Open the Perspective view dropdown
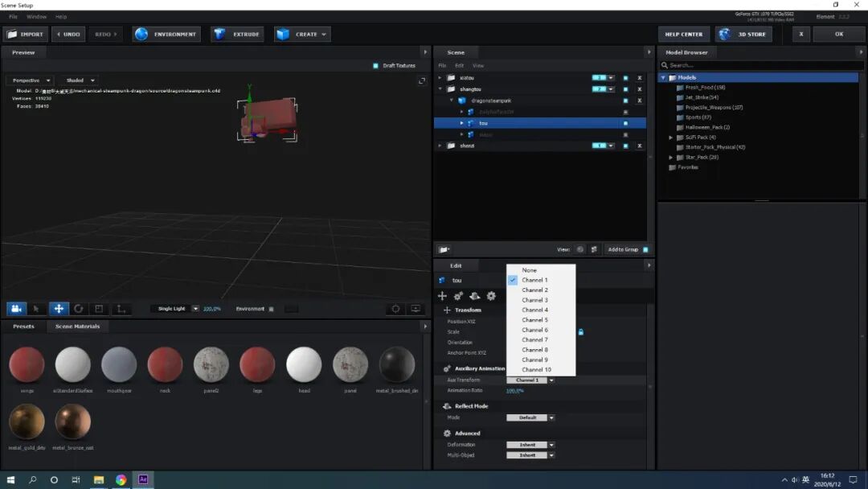868x489 pixels. pyautogui.click(x=30, y=80)
